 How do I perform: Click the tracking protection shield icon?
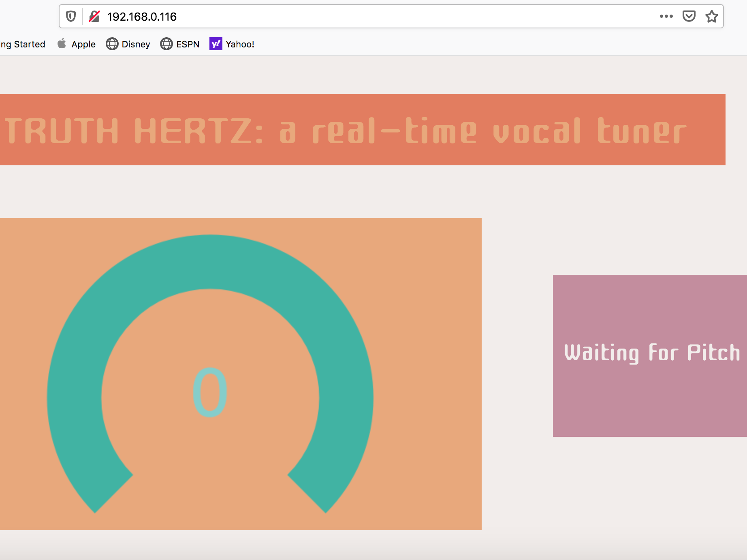71,17
